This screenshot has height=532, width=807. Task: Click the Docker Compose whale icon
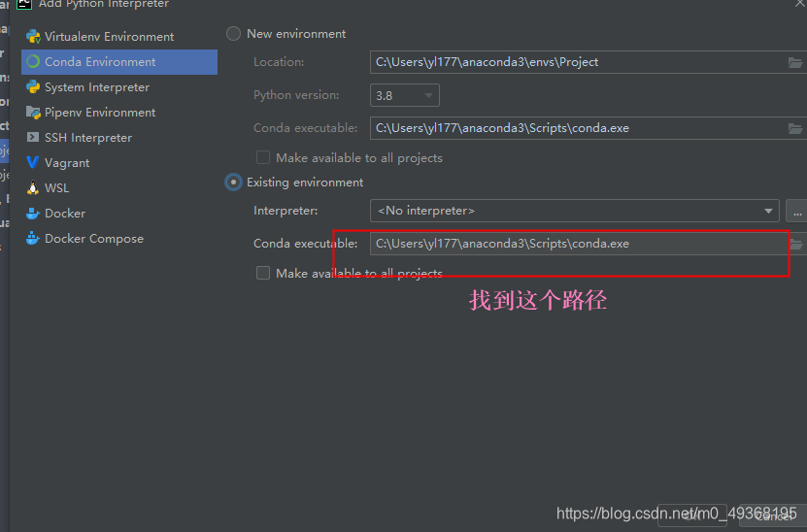tap(33, 238)
